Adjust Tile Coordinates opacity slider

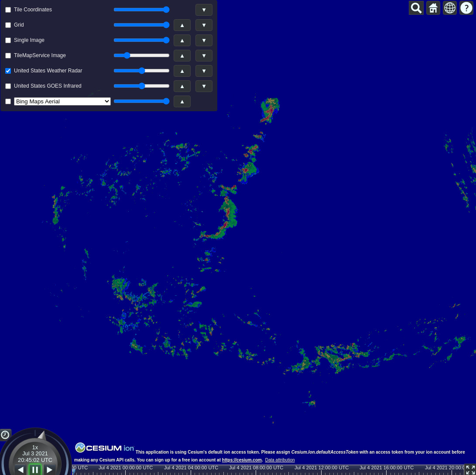(141, 10)
